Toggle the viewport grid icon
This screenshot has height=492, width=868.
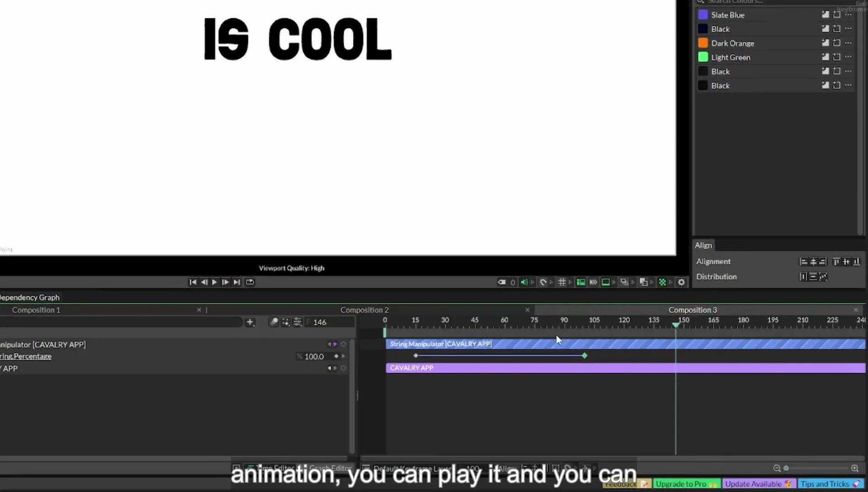coord(562,282)
